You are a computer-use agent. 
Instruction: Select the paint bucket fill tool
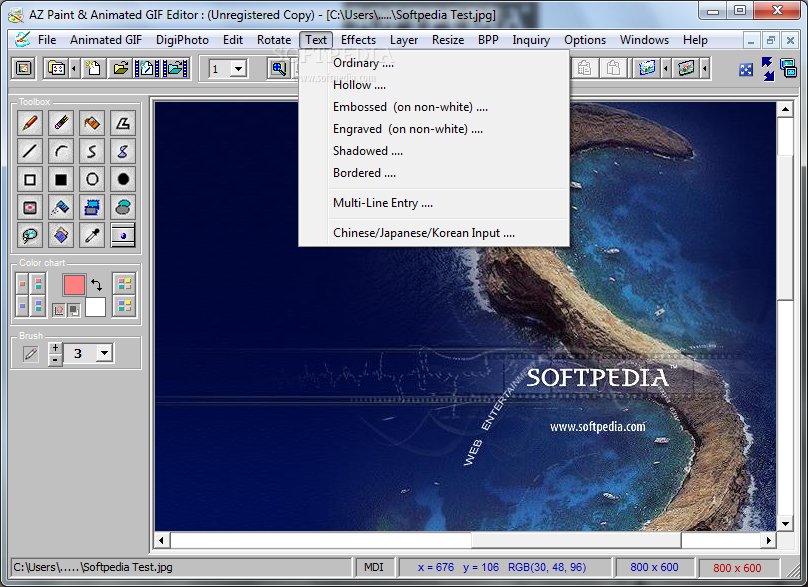[92, 123]
